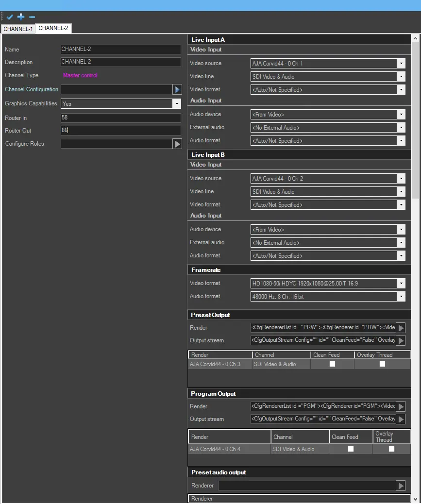Click the checkmark apply icon in toolbar
This screenshot has height=504, width=421.
coord(10,17)
